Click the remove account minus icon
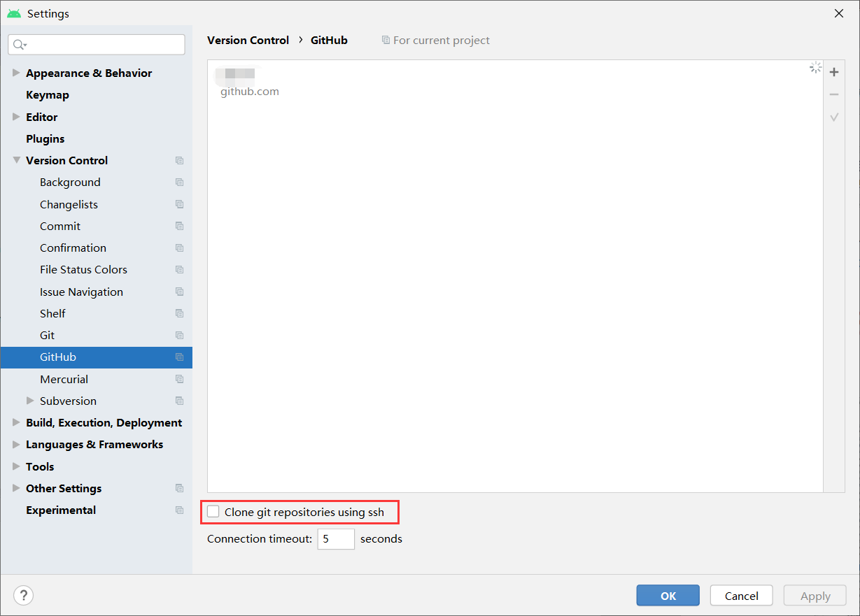The image size is (860, 616). tap(834, 94)
